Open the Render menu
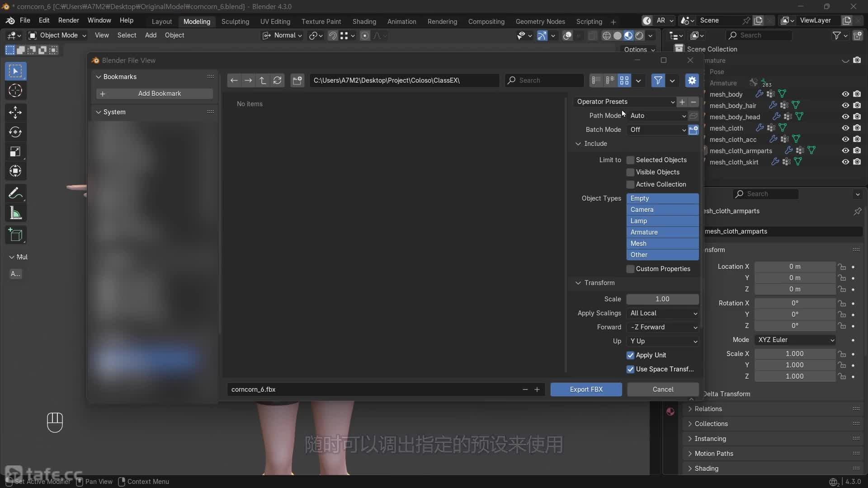Viewport: 868px width, 488px height. [68, 20]
